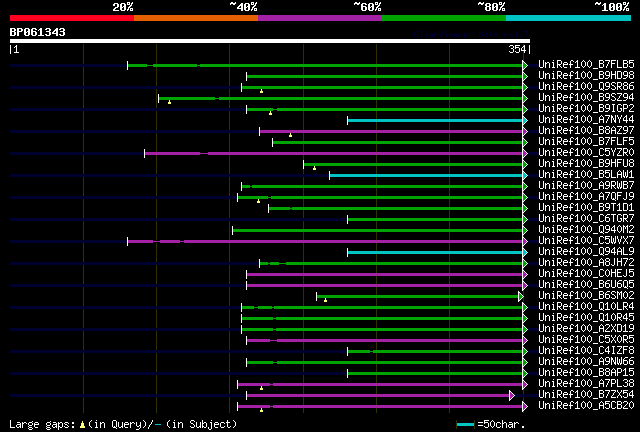
Task: Select the red under-20% identity legend segment
Action: pos(72,18)
